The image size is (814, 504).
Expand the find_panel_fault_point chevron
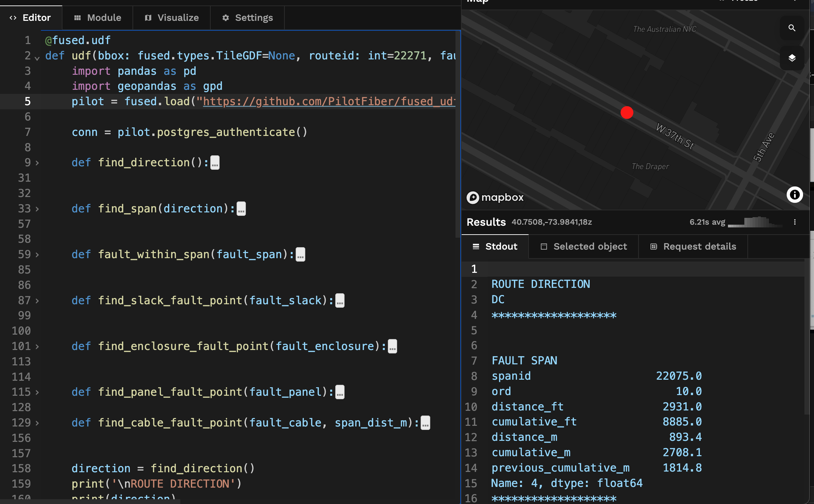click(37, 392)
